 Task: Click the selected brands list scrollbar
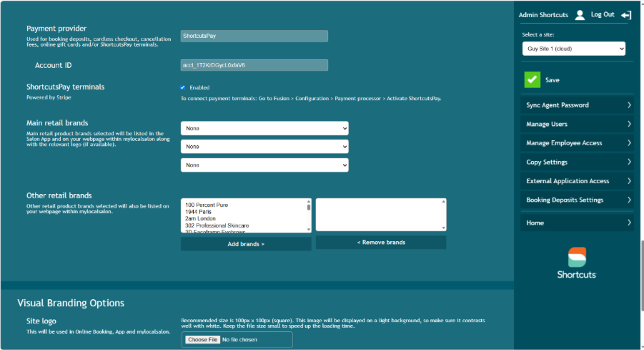444,215
